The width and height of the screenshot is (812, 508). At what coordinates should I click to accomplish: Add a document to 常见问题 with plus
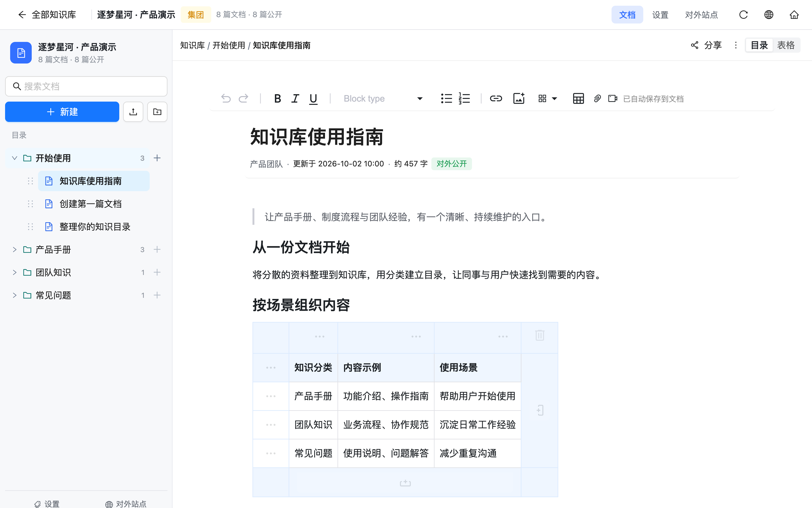(157, 295)
